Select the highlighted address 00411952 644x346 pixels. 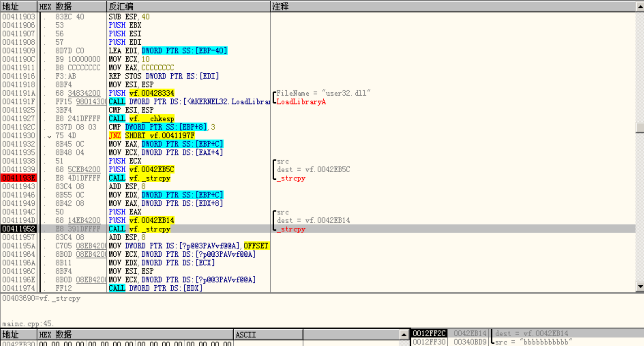[x=19, y=229]
